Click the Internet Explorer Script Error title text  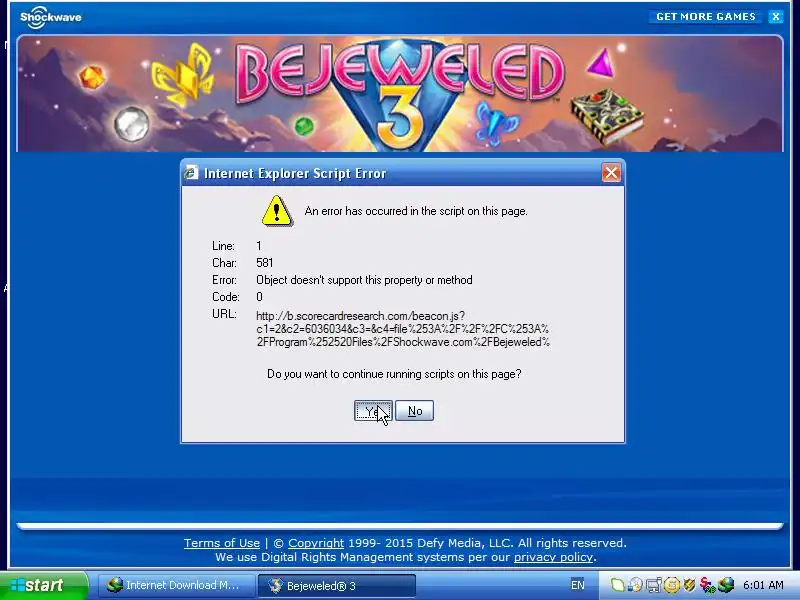click(295, 173)
